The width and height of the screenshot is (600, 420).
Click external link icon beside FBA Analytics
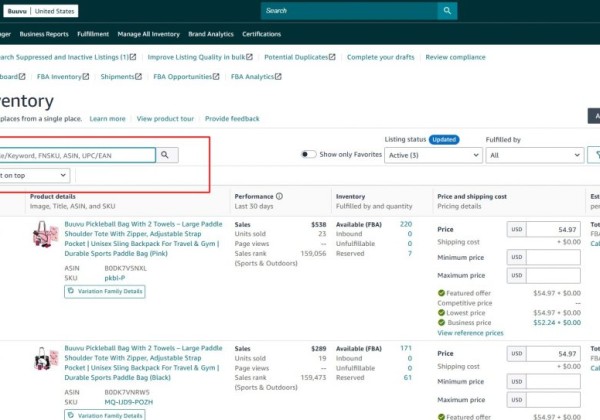(279, 76)
